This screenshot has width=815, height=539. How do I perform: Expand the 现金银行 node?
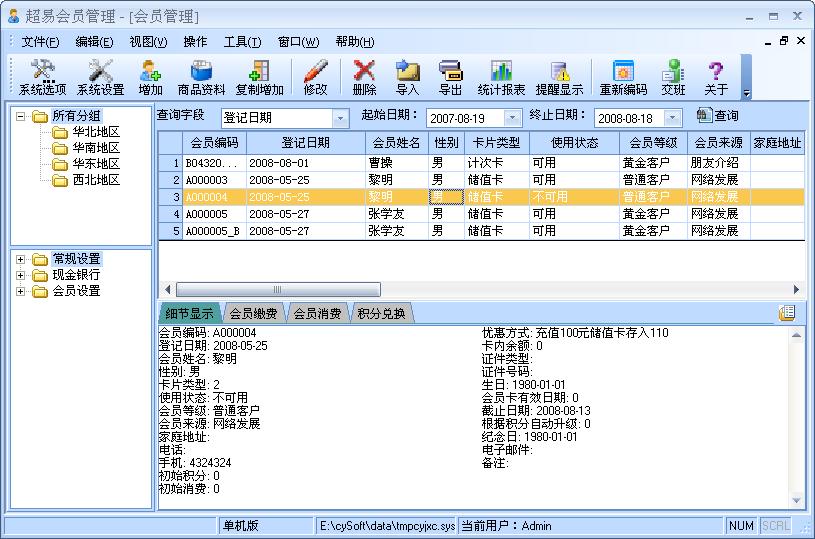coord(20,275)
